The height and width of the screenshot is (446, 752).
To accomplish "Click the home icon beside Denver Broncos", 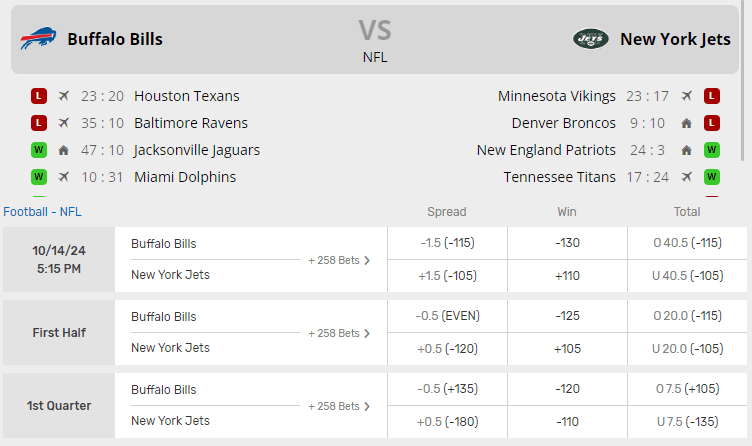I will tap(686, 123).
